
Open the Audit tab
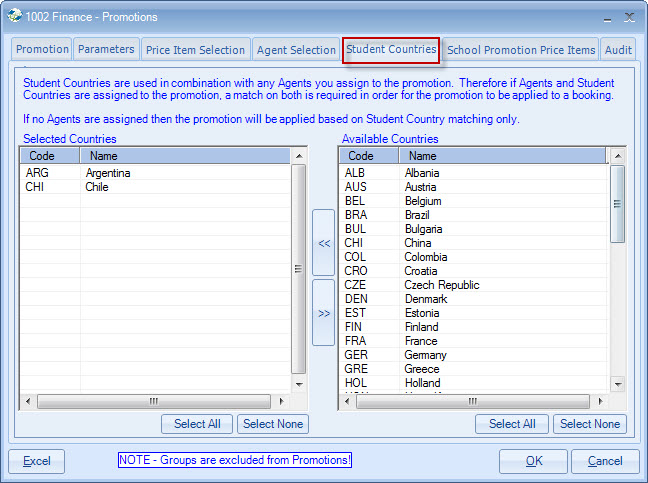(618, 50)
